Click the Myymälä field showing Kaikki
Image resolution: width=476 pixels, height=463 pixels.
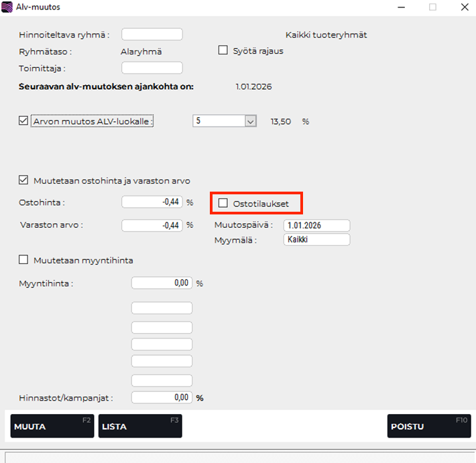tap(317, 239)
